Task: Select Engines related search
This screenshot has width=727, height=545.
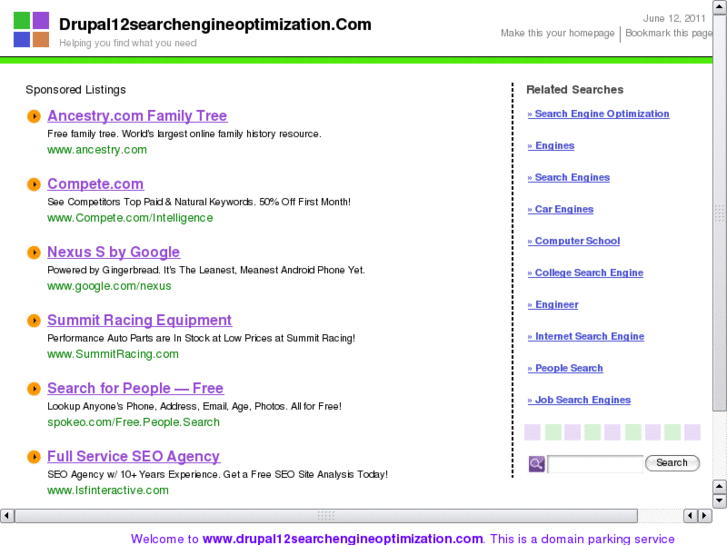Action: (551, 146)
